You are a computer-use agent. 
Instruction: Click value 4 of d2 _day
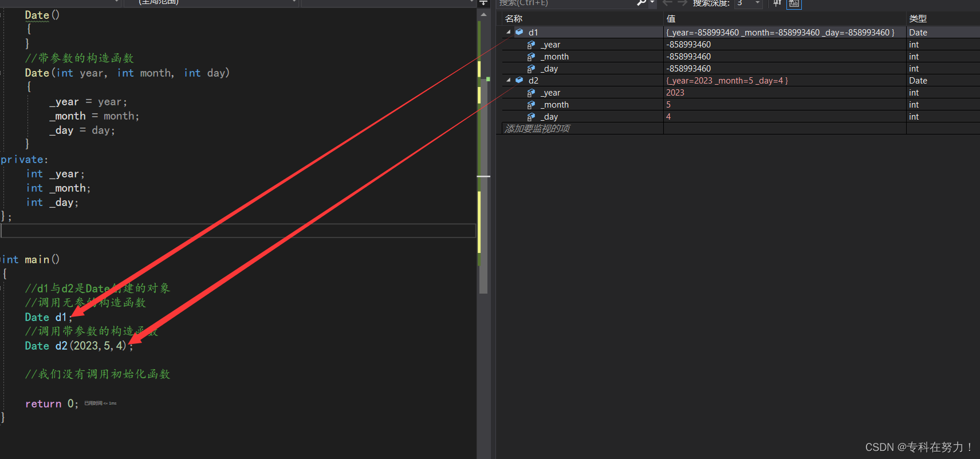[x=668, y=117]
